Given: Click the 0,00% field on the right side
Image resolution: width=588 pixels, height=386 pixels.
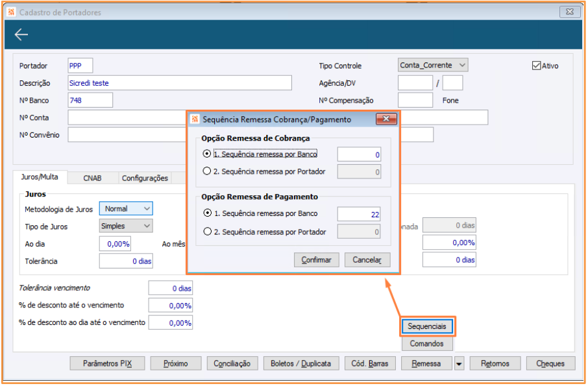Looking at the screenshot, I should pos(449,243).
